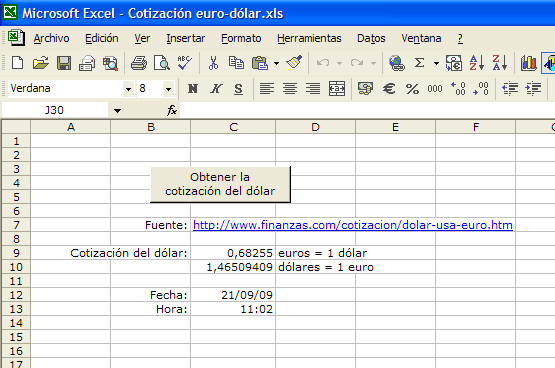Open the Insertar menu

[185, 38]
